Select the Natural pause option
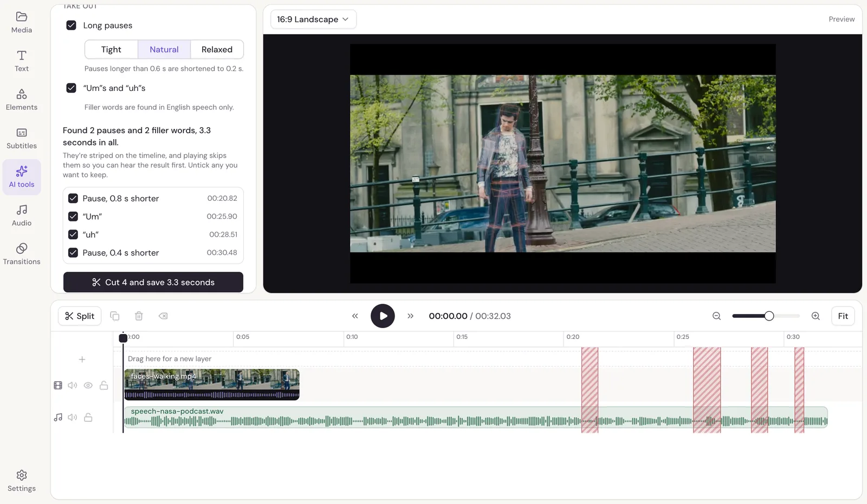The height and width of the screenshot is (504, 867). [x=164, y=49]
